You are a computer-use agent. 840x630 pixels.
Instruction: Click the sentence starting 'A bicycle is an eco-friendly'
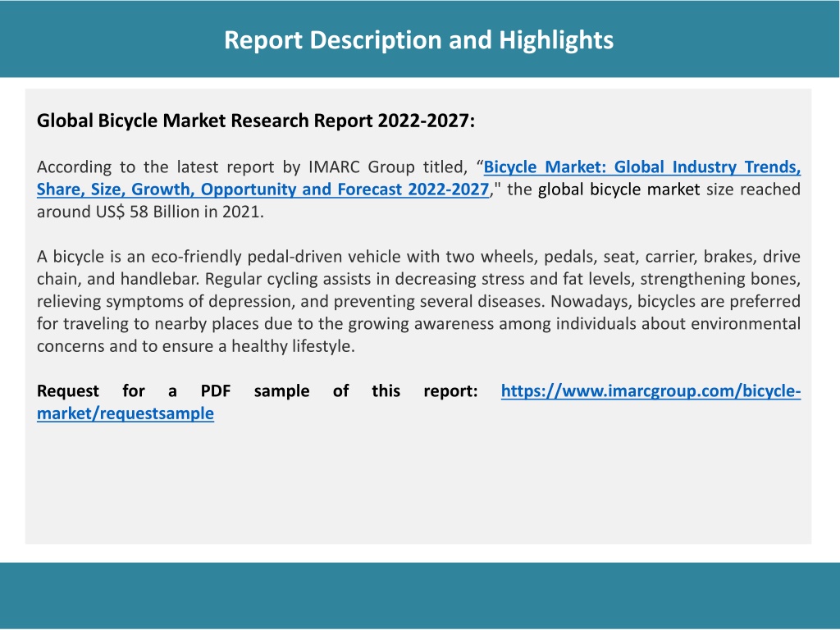419,268
